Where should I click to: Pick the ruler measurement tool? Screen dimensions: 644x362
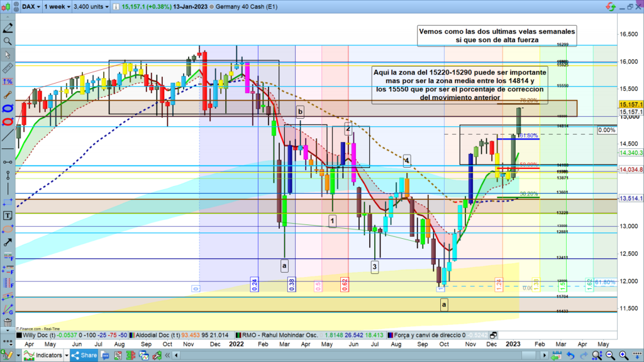(x=8, y=68)
